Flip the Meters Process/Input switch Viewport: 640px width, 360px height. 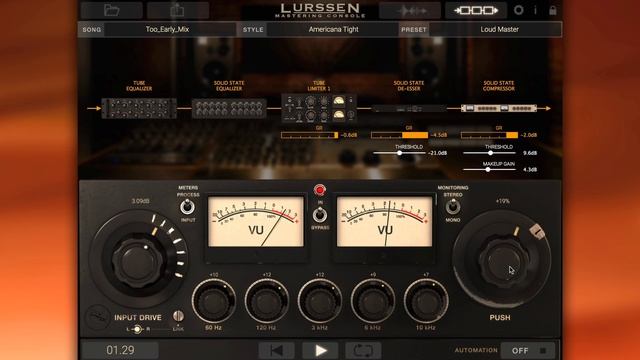(x=187, y=207)
